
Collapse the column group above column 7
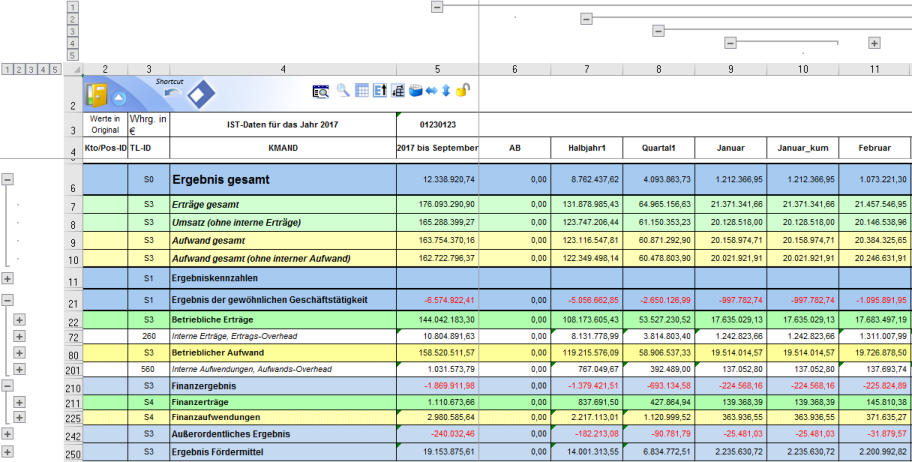pyautogui.click(x=586, y=19)
